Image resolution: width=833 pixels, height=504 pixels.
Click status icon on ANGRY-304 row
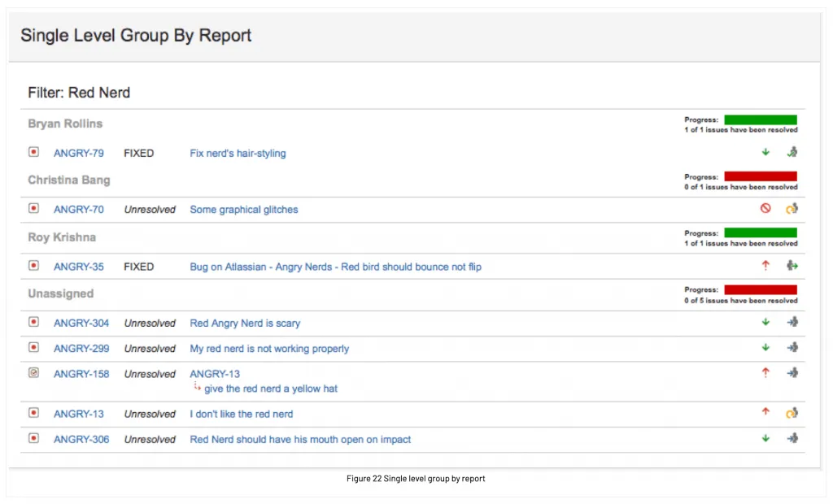point(792,322)
